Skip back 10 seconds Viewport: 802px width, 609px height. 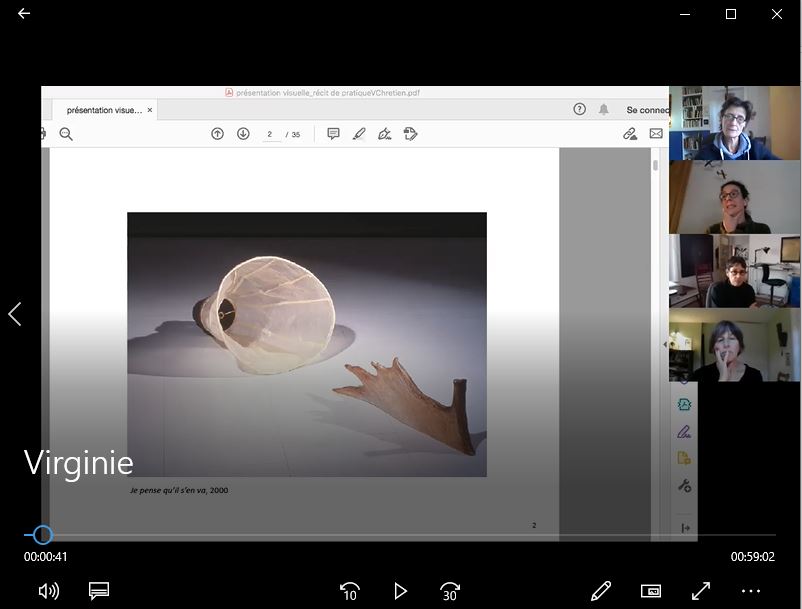pos(349,591)
